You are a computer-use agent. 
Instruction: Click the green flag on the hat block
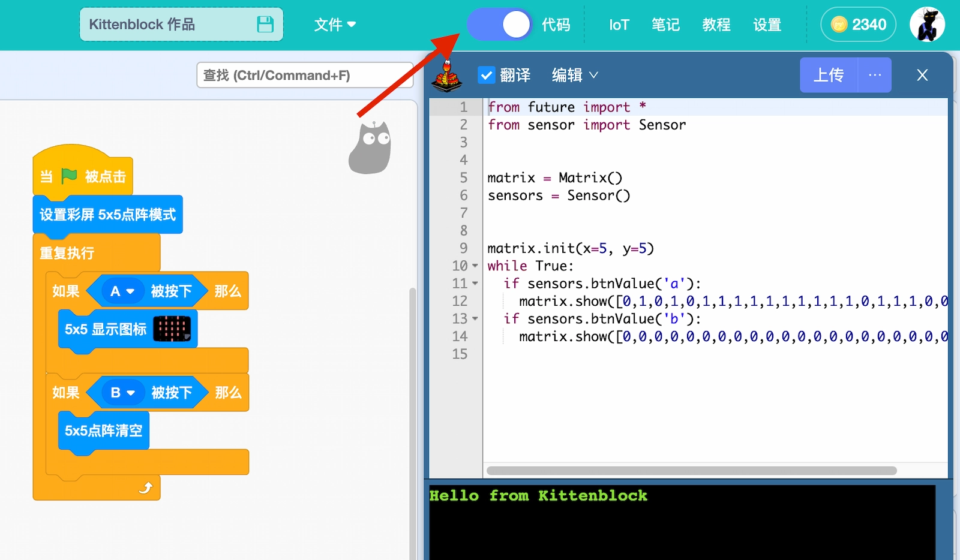tap(69, 176)
